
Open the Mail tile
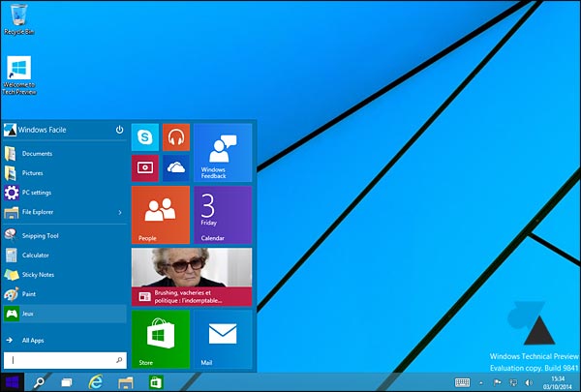click(223, 339)
